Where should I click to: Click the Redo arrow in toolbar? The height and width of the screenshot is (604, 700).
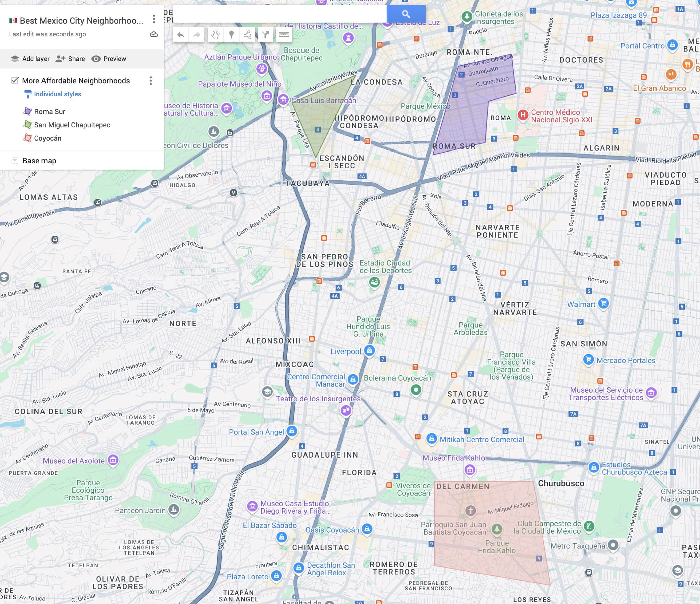click(197, 35)
